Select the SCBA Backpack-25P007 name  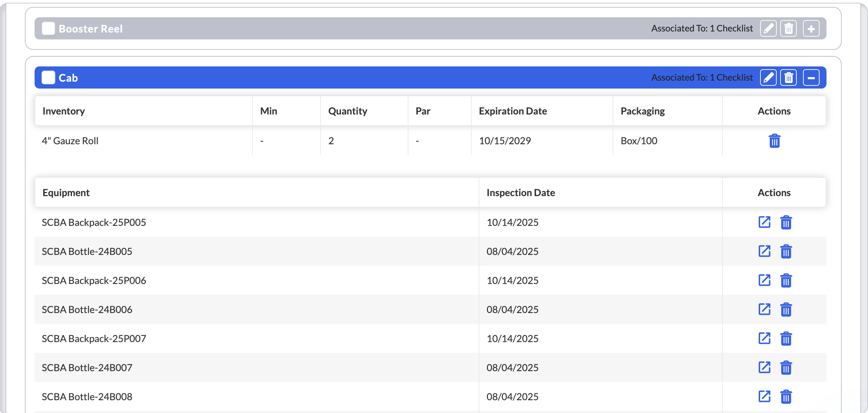pyautogui.click(x=94, y=339)
